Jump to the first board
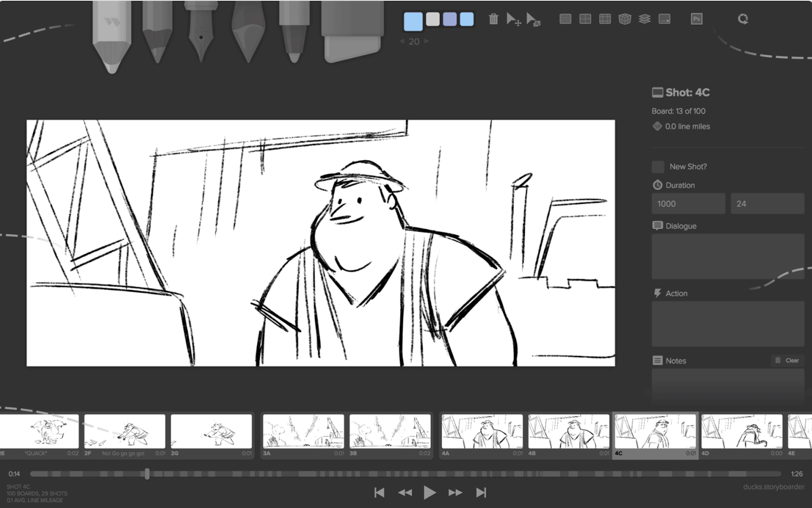Image resolution: width=812 pixels, height=508 pixels. pos(379,492)
